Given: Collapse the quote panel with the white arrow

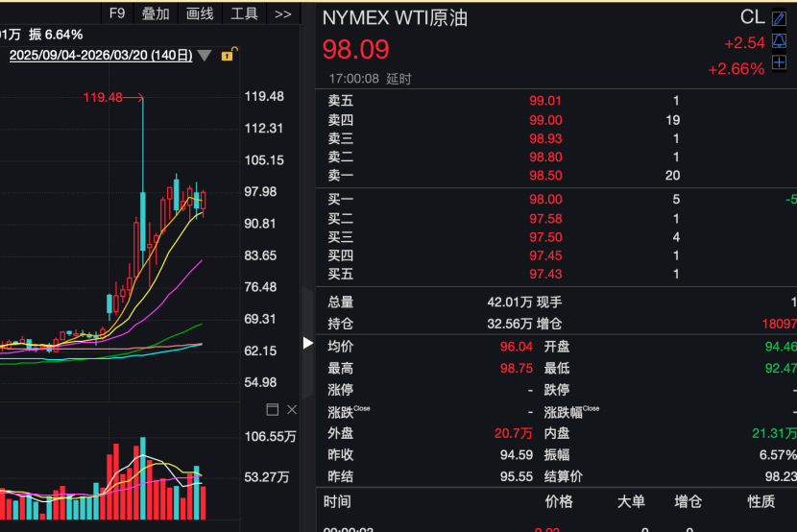Looking at the screenshot, I should (x=308, y=343).
